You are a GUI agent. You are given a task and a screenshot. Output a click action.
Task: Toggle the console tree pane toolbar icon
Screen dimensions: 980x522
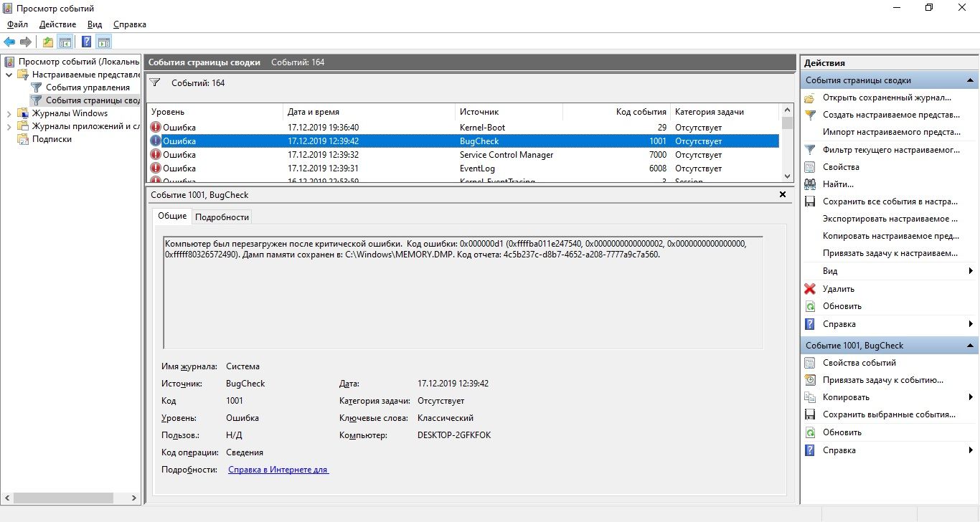pyautogui.click(x=65, y=42)
